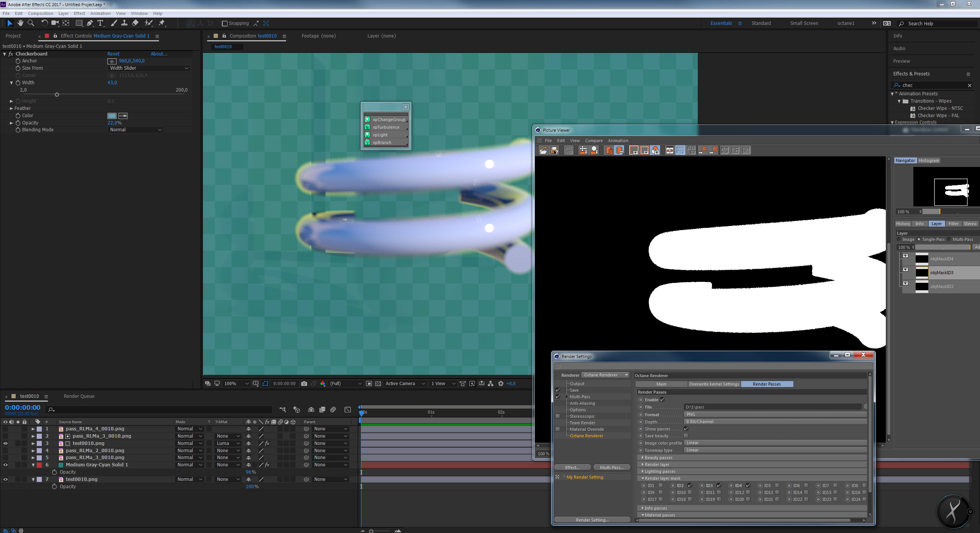Viewport: 980px width, 533px height.
Task: Switch to the Histogram tab
Action: [x=928, y=160]
